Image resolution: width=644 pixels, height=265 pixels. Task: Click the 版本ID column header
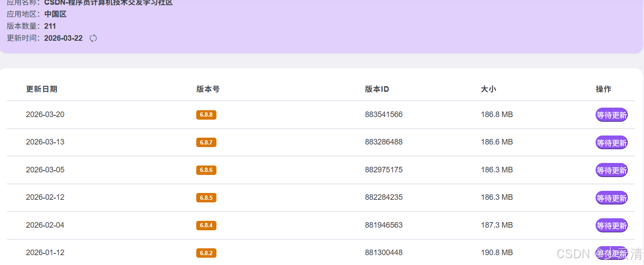pos(377,89)
